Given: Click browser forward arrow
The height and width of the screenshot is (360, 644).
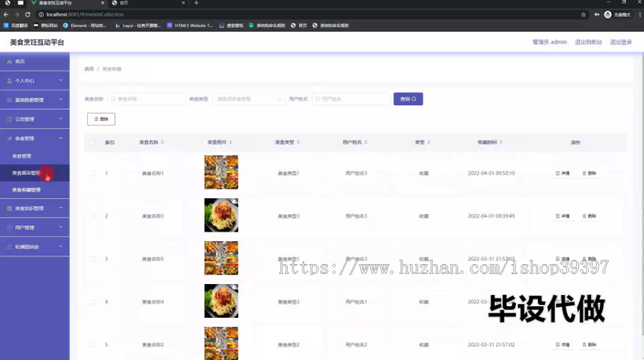Looking at the screenshot, I should point(17,14).
